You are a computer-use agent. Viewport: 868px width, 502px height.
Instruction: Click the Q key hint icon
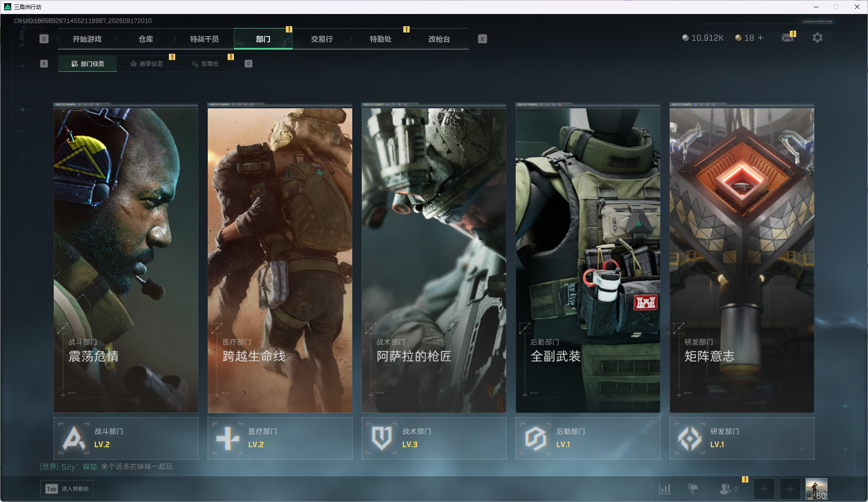[44, 39]
